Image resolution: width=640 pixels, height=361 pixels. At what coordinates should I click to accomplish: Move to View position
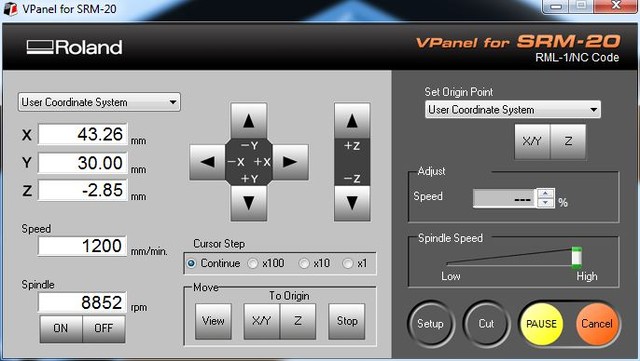213,321
